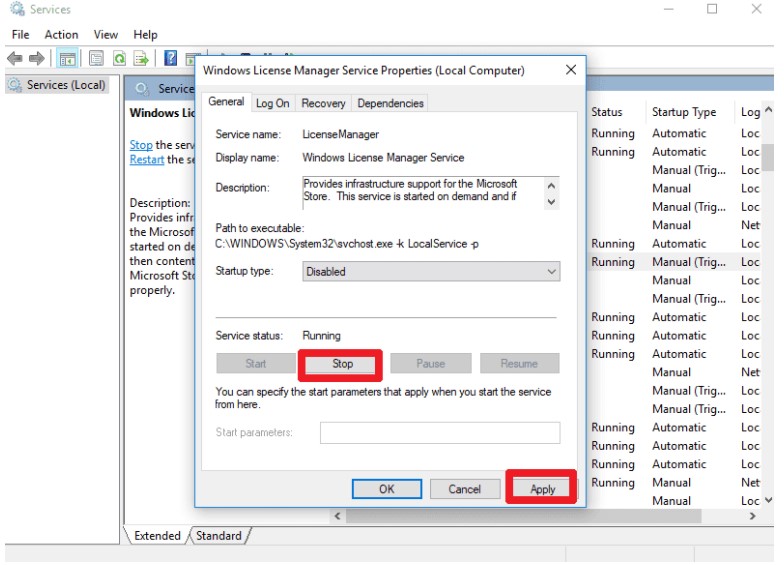Switch to the Standard view tab
The width and height of the screenshot is (784, 565).
pos(218,536)
